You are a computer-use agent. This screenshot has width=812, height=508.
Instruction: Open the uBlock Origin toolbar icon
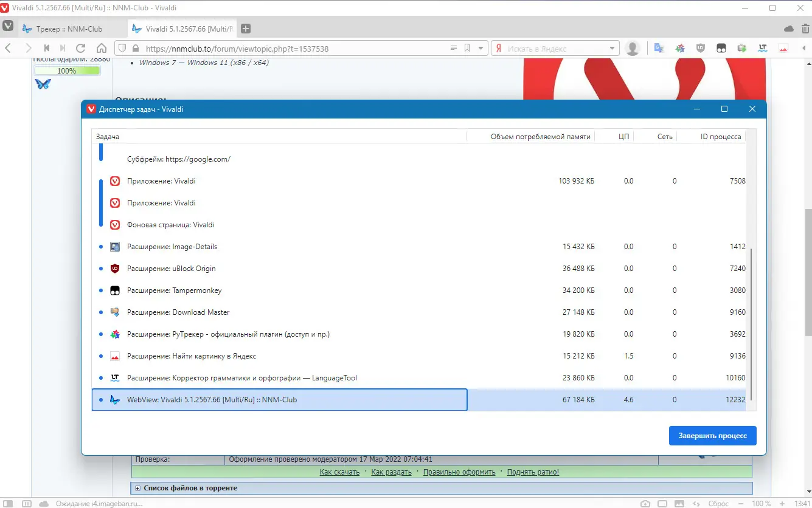[701, 48]
